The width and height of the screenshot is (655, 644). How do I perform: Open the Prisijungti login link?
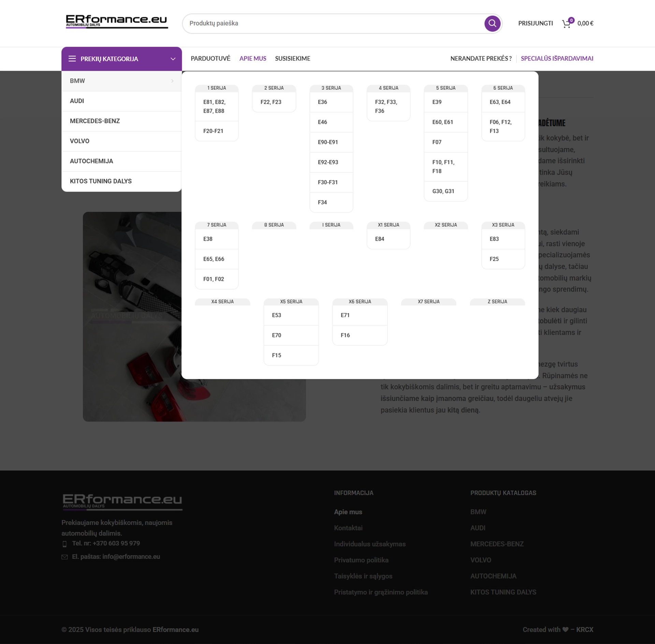click(x=535, y=23)
